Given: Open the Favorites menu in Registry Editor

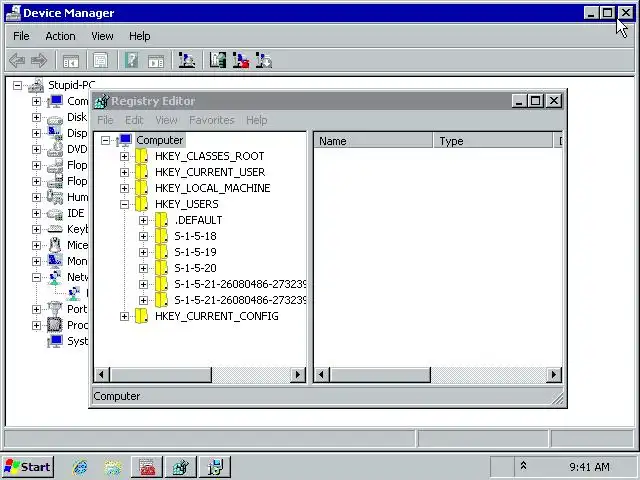Looking at the screenshot, I should pyautogui.click(x=211, y=120).
